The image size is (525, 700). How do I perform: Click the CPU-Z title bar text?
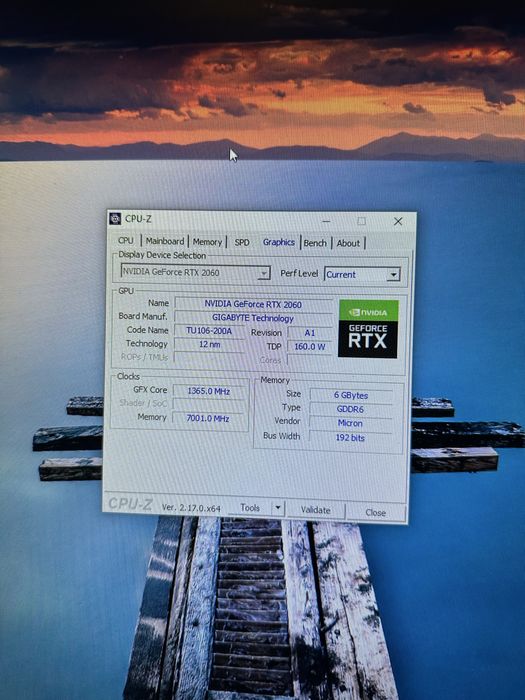(138, 219)
